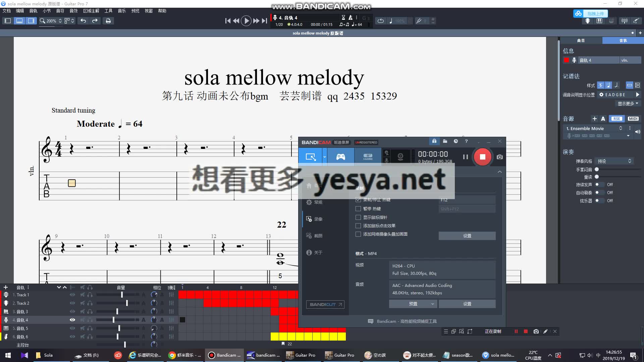Enable 添加鼠标点击效果 checkbox
This screenshot has width=644, height=362.
pyautogui.click(x=358, y=226)
